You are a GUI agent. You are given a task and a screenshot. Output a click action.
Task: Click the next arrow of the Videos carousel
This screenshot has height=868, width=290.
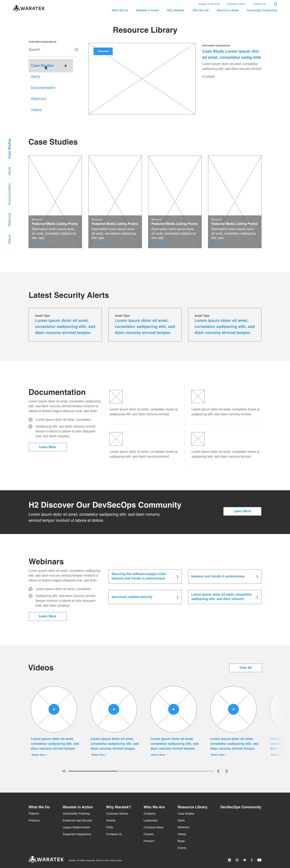(227, 771)
